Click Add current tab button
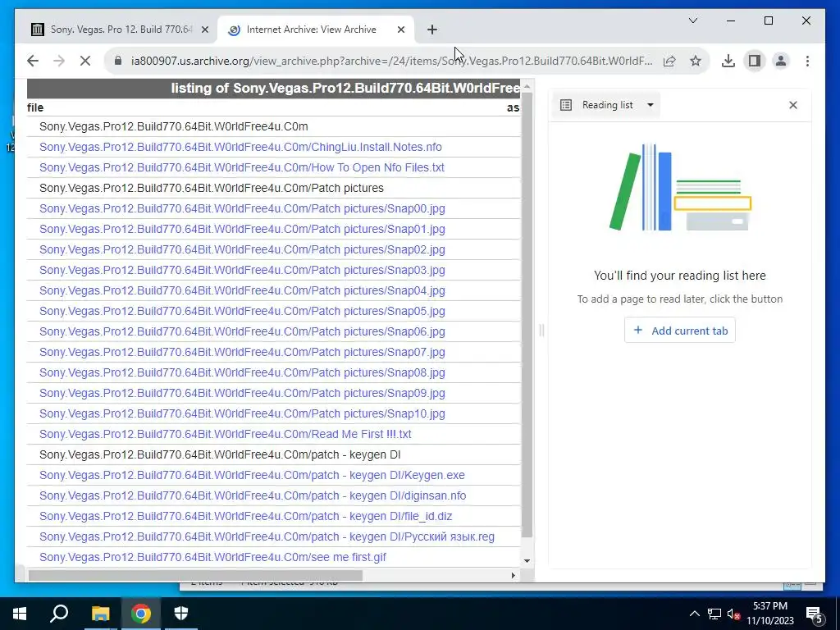The image size is (840, 630). (680, 331)
